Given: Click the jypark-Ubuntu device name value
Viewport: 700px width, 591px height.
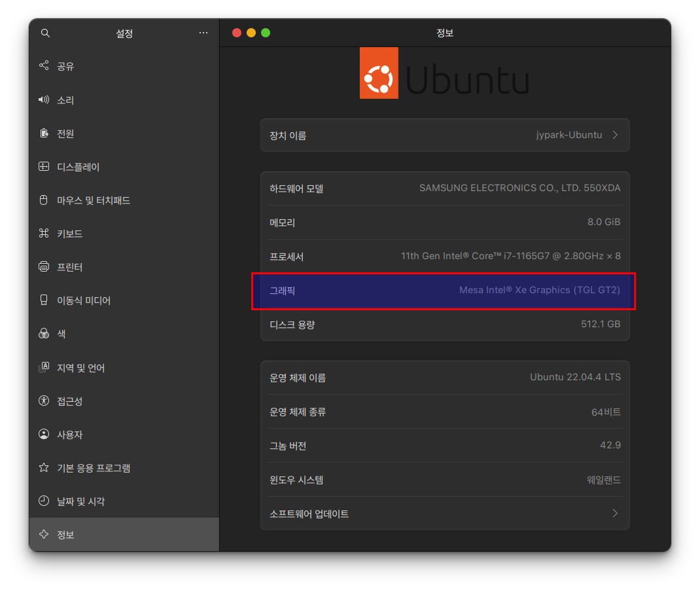Looking at the screenshot, I should click(569, 135).
